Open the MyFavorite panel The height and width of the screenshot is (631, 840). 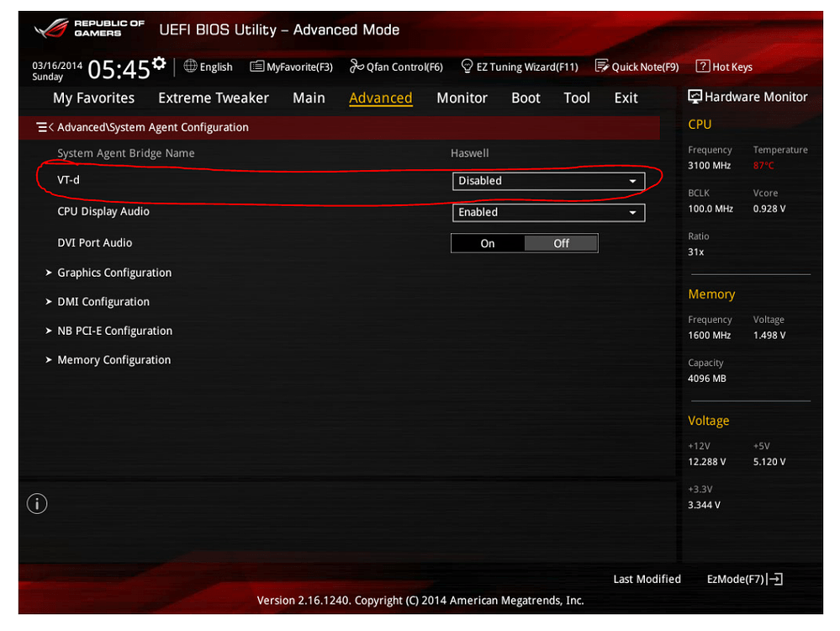292,66
